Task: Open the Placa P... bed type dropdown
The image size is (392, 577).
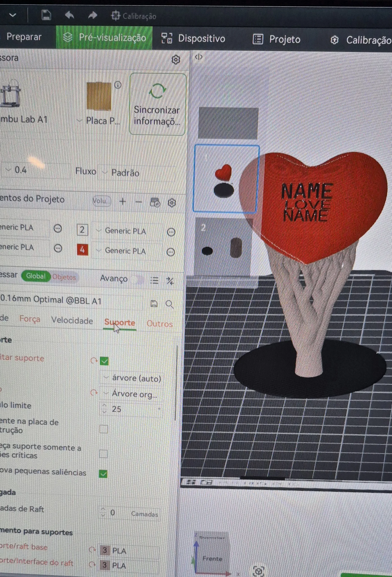Action: pos(99,121)
